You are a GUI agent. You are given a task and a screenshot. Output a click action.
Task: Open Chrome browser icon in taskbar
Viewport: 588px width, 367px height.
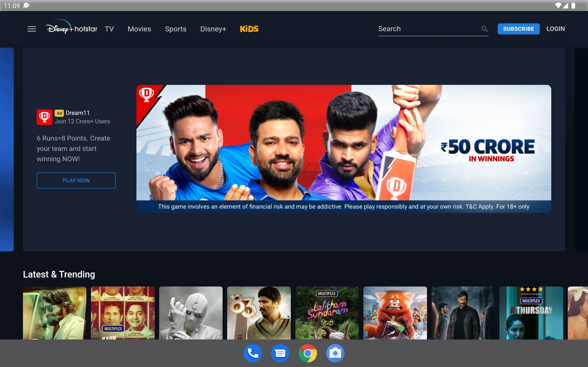[x=307, y=353]
